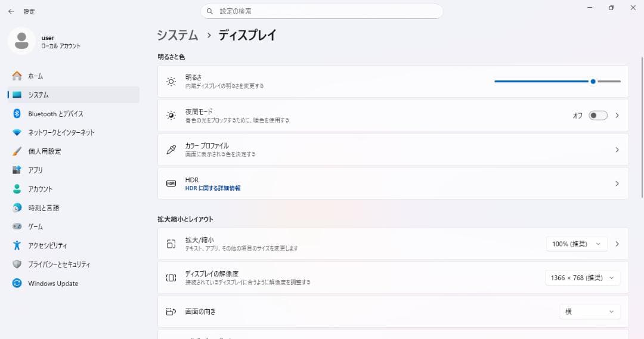The width and height of the screenshot is (644, 339).
Task: Click the back arrow in title bar
Action: point(11,11)
